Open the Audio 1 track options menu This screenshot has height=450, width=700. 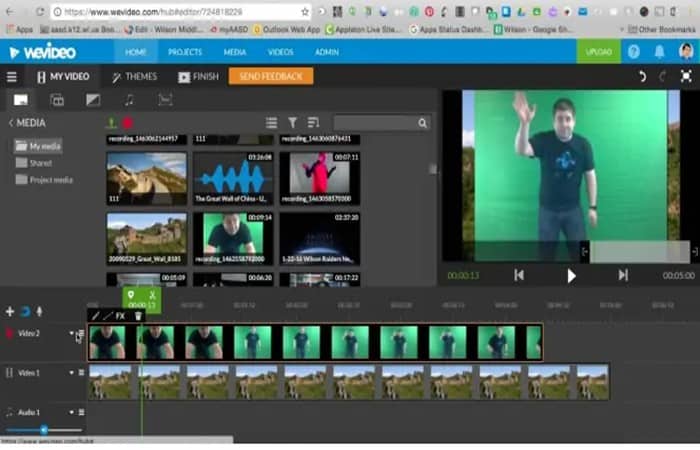tap(81, 412)
